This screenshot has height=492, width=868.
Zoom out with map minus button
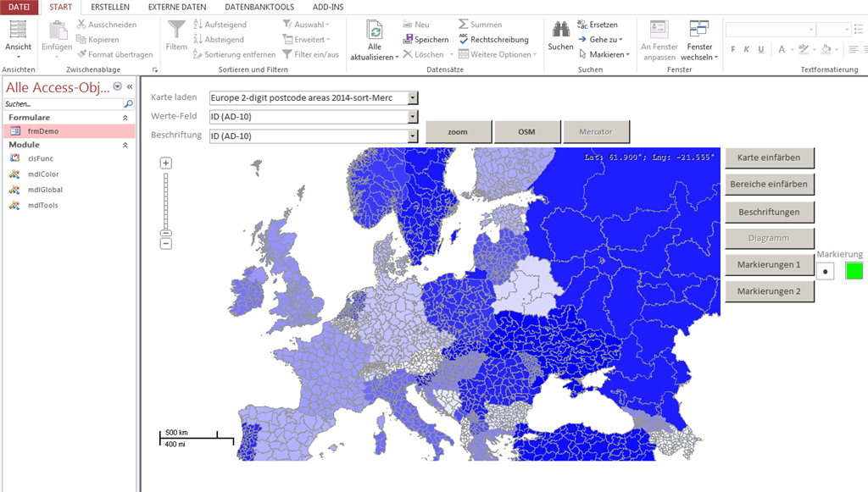tap(165, 244)
